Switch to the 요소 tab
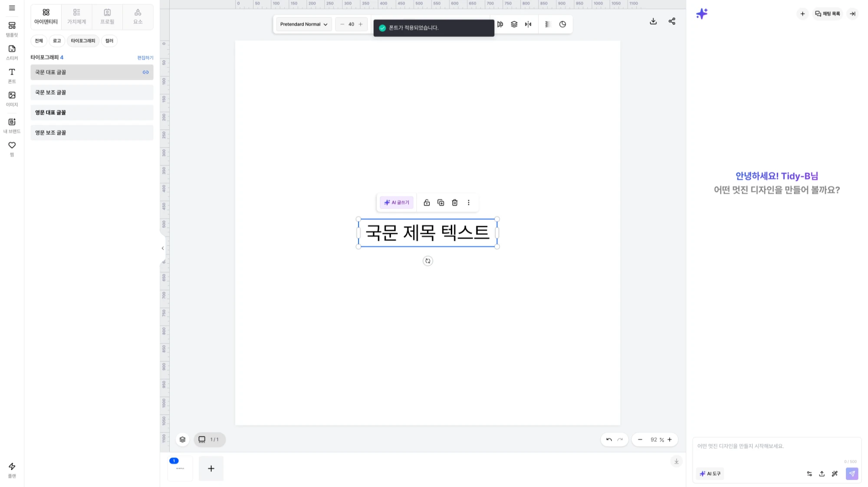 coord(138,16)
